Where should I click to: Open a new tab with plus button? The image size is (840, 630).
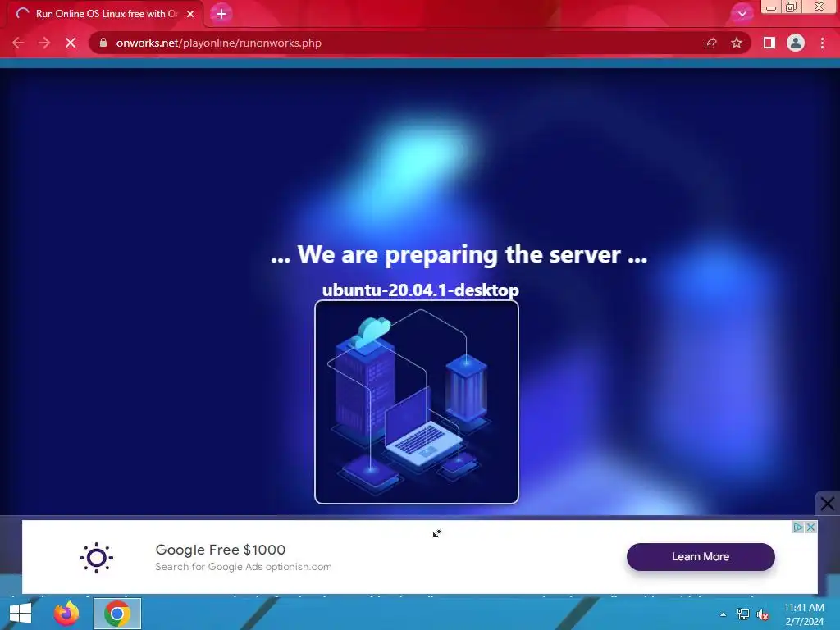(221, 14)
